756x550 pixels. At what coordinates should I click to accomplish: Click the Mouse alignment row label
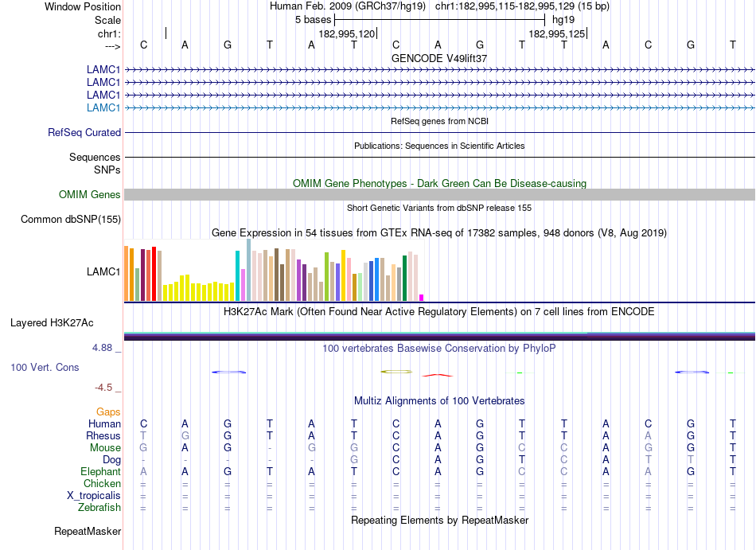point(105,448)
